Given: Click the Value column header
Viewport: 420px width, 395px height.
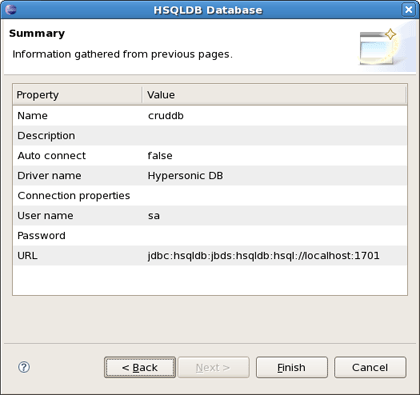Looking at the screenshot, I should click(x=274, y=95).
